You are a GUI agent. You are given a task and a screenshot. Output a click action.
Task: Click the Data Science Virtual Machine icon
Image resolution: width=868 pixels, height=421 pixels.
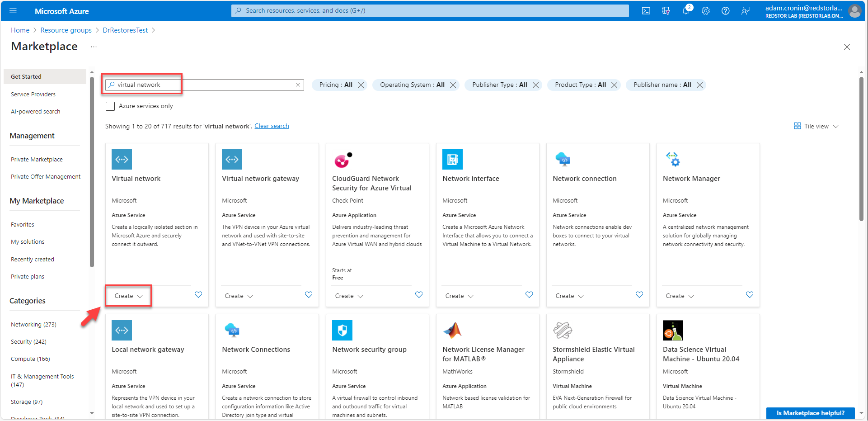(x=673, y=330)
